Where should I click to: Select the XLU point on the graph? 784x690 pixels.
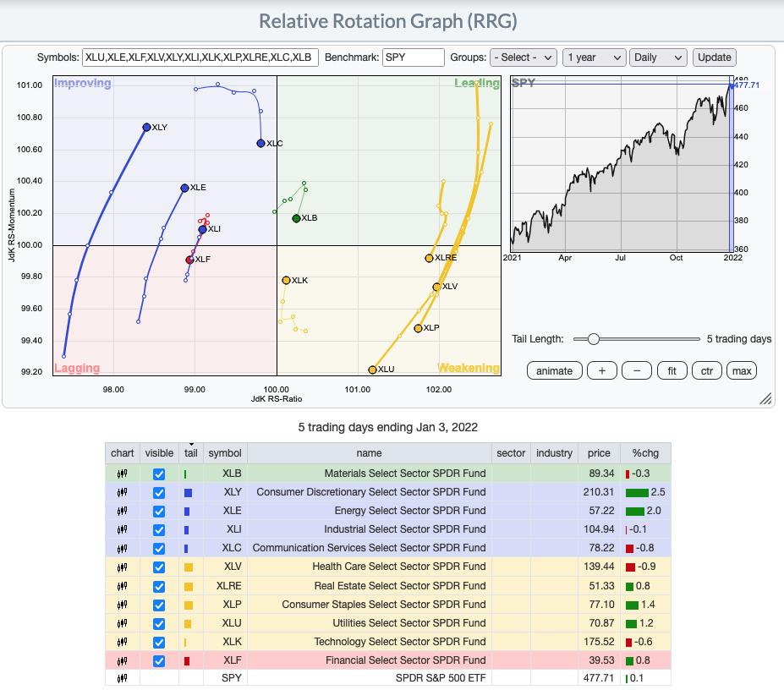(372, 370)
